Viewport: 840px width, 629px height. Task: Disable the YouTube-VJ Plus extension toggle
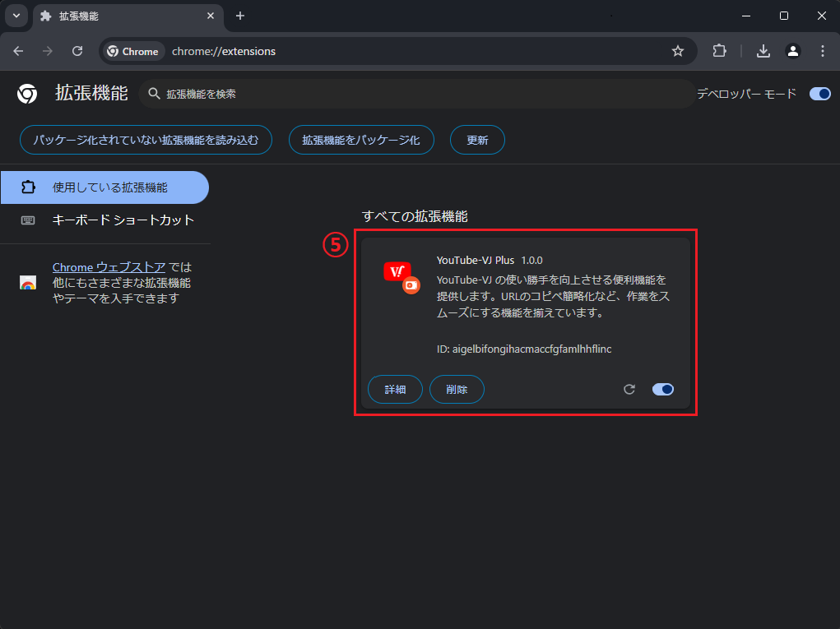(x=663, y=390)
